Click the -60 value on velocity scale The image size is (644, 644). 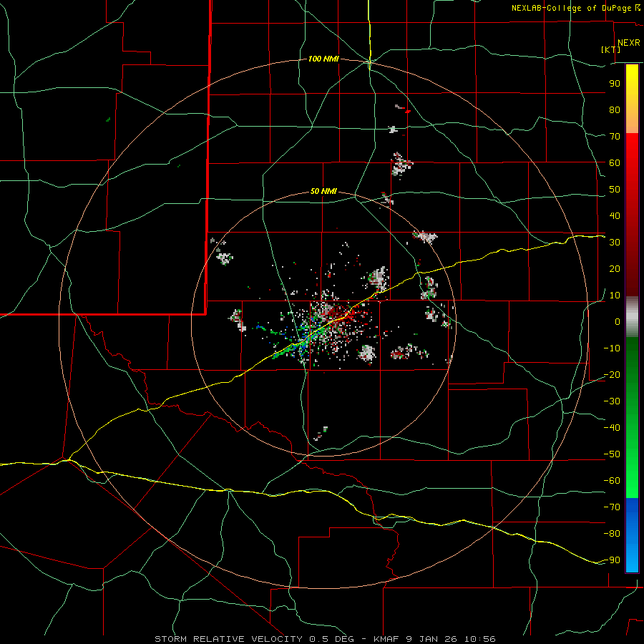click(612, 481)
